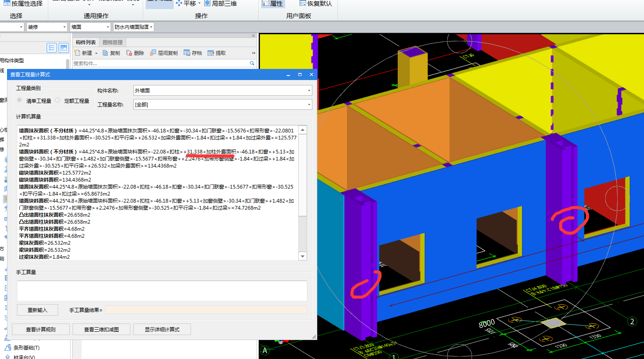Click the 查看三维扣减图 button

pyautogui.click(x=101, y=329)
